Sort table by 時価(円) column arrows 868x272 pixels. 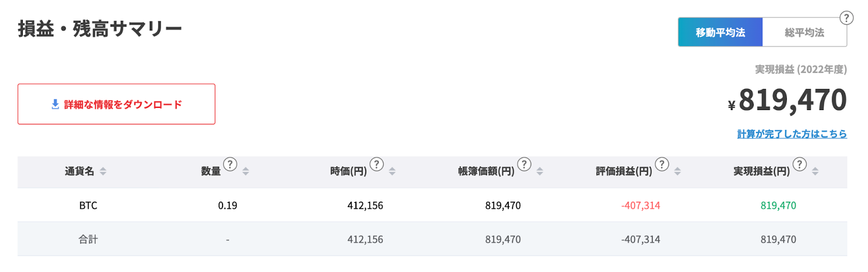pyautogui.click(x=392, y=171)
